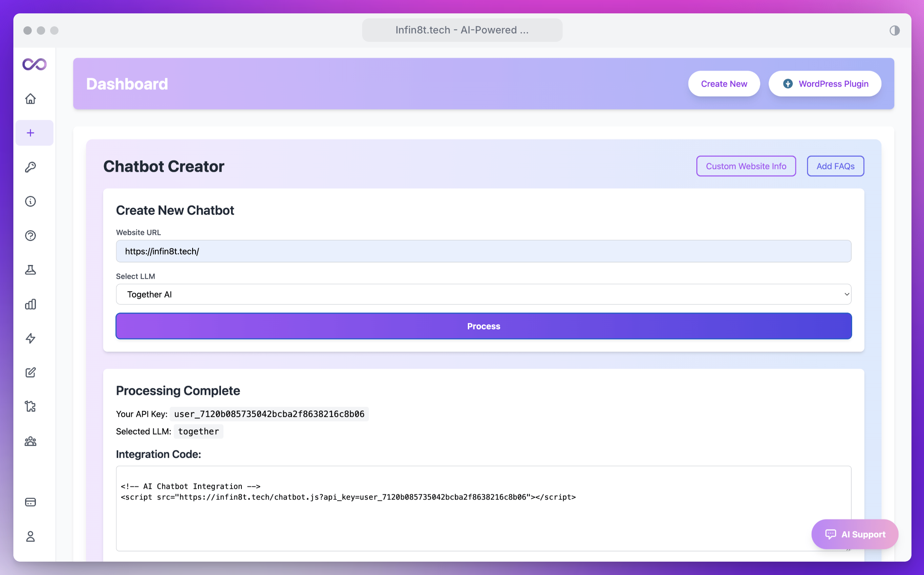Image resolution: width=924 pixels, height=575 pixels.
Task: Click the Processing Complete heading
Action: coord(178,391)
